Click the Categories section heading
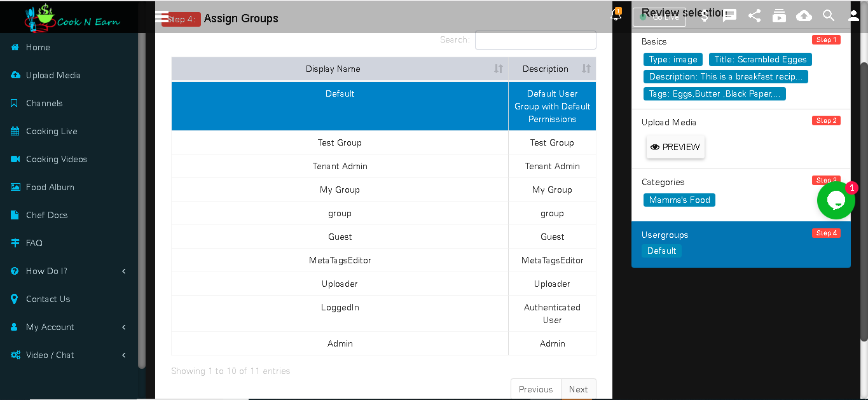Viewport: 868px width, 400px height. coord(663,182)
